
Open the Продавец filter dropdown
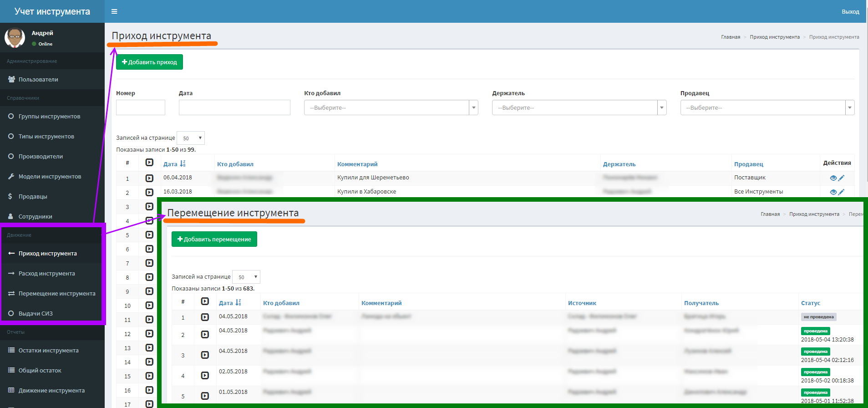tap(767, 107)
